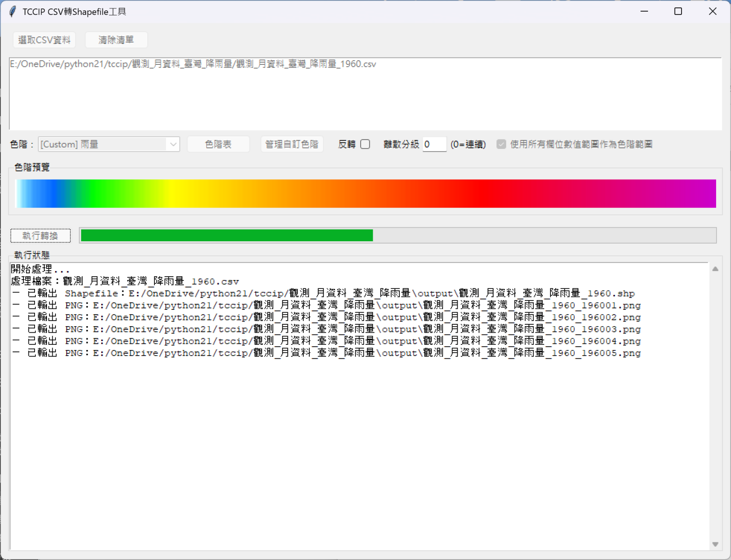731x560 pixels.
Task: Click the feather app icon in title bar
Action: pyautogui.click(x=13, y=12)
